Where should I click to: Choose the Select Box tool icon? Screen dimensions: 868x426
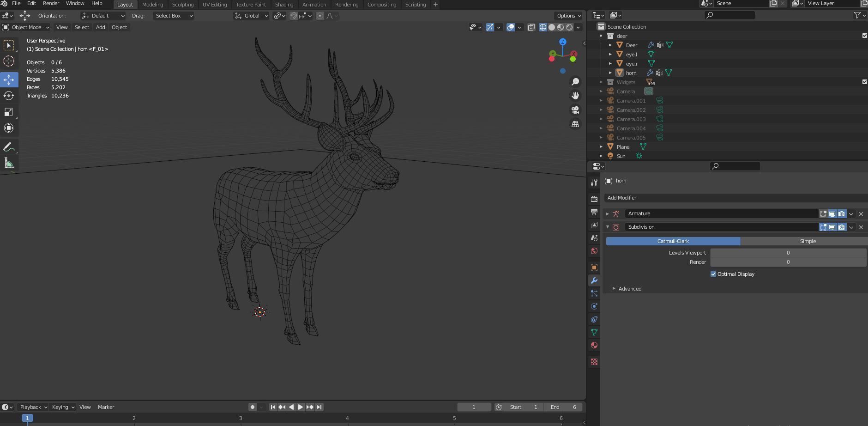pyautogui.click(x=9, y=45)
